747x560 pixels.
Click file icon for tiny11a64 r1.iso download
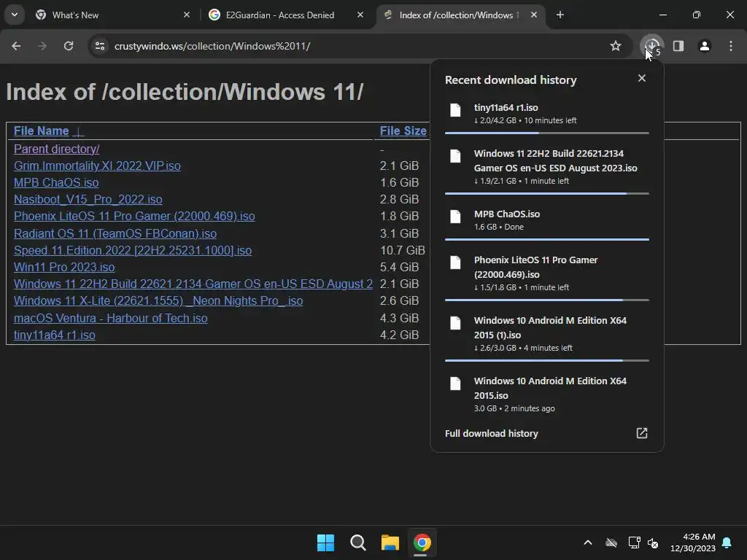[x=455, y=110]
